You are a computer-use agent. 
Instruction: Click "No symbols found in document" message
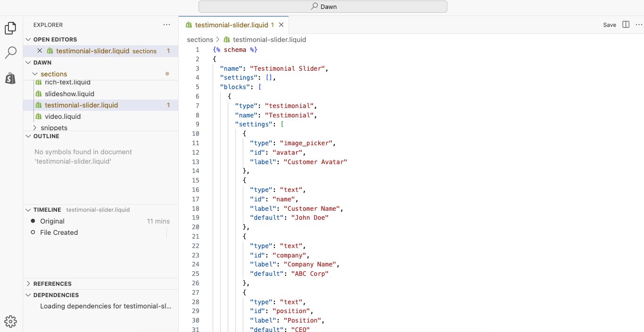83,152
